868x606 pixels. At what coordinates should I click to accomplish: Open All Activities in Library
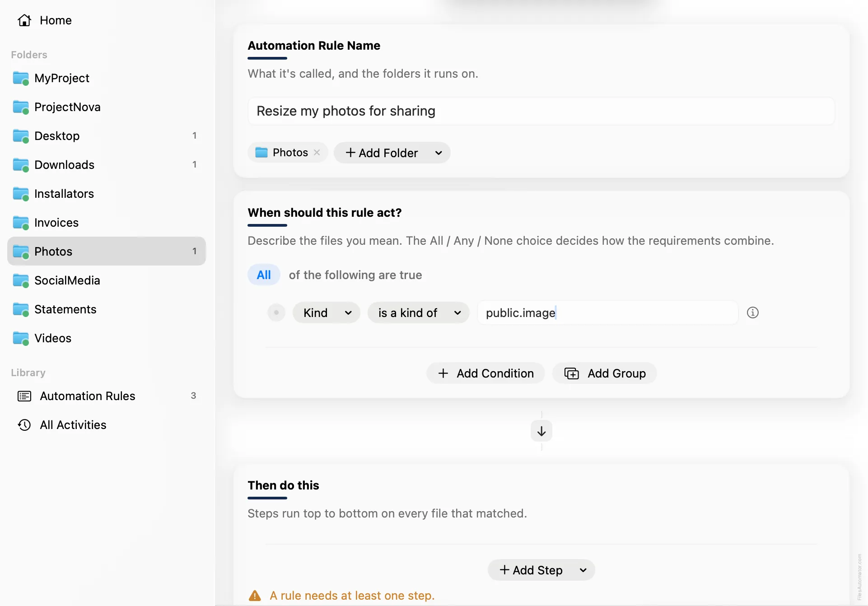click(107, 425)
